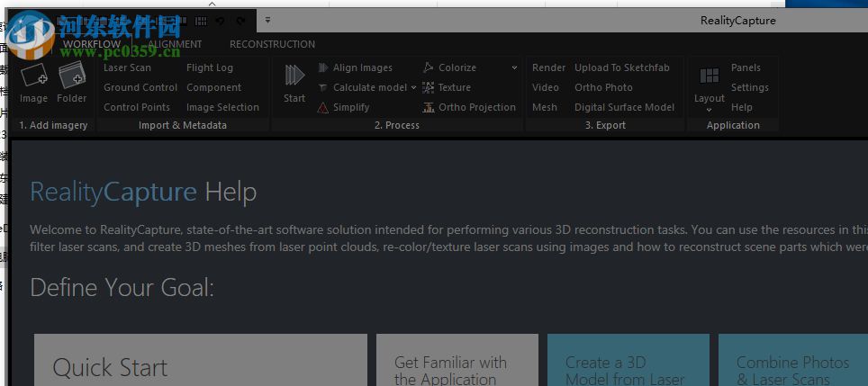
Task: Open the Combine Photos & Laser Scans tile
Action: click(793, 359)
